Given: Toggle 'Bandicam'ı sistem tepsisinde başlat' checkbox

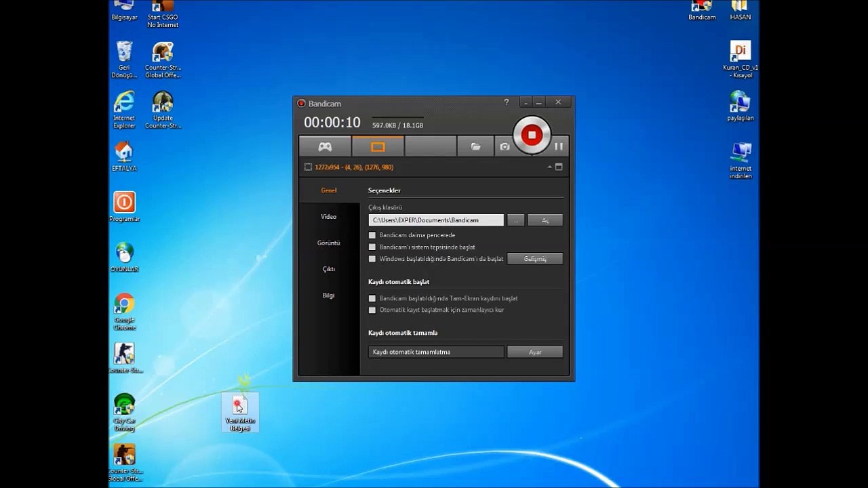Looking at the screenshot, I should tap(372, 247).
